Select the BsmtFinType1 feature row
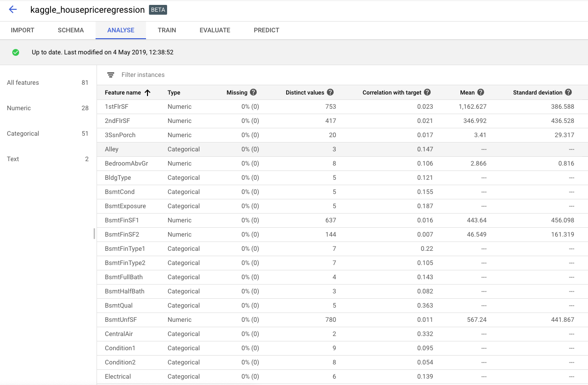Image resolution: width=588 pixels, height=385 pixels. 343,249
